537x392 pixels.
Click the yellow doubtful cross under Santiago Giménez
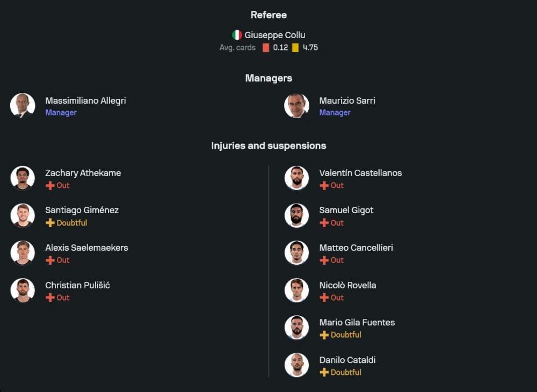coord(50,223)
